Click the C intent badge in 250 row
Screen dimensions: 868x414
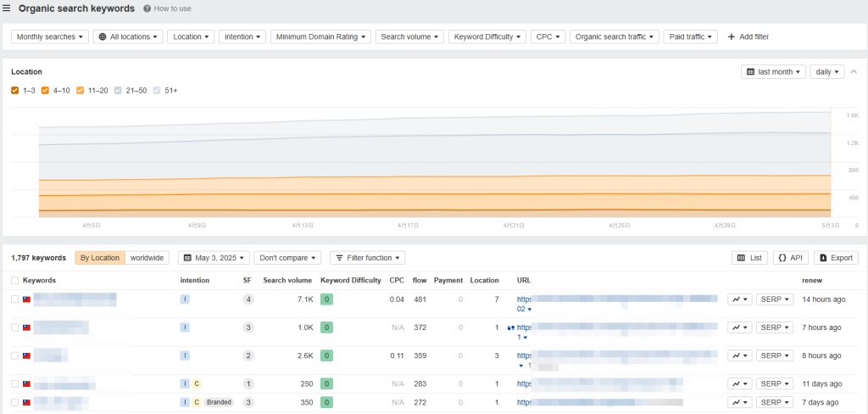click(x=196, y=383)
